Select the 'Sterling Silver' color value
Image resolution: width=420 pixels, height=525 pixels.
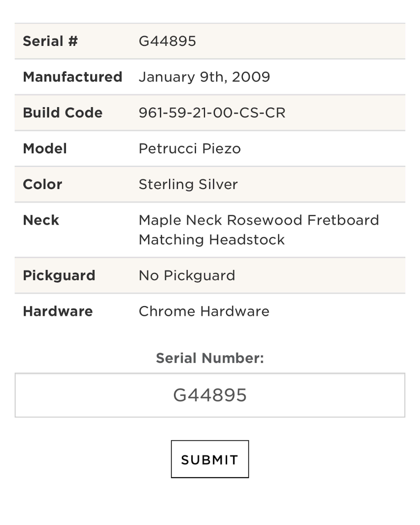188,184
